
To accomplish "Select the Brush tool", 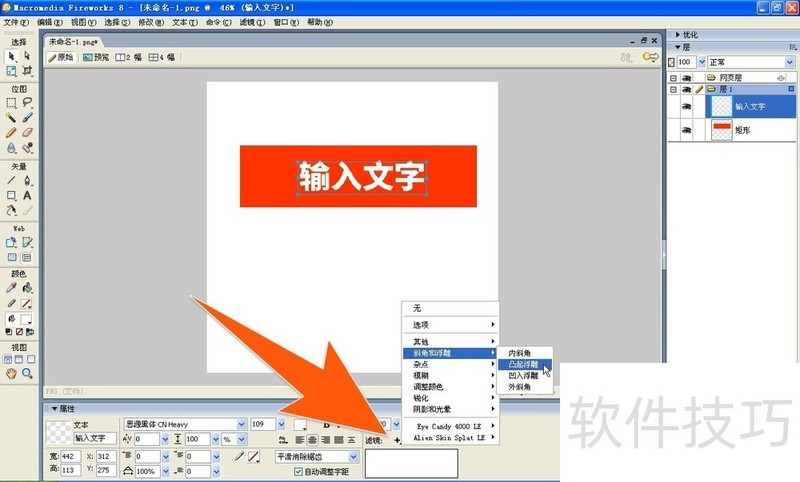I will tap(27, 117).
